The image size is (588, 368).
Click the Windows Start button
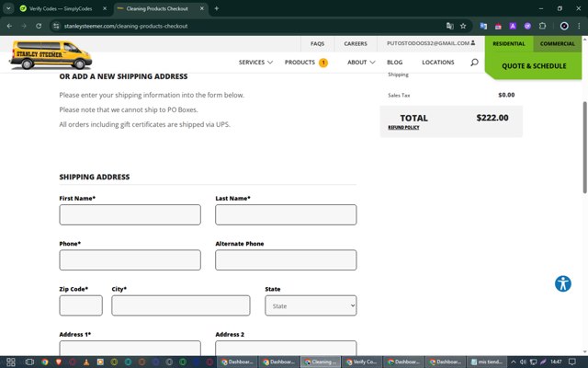point(8,362)
